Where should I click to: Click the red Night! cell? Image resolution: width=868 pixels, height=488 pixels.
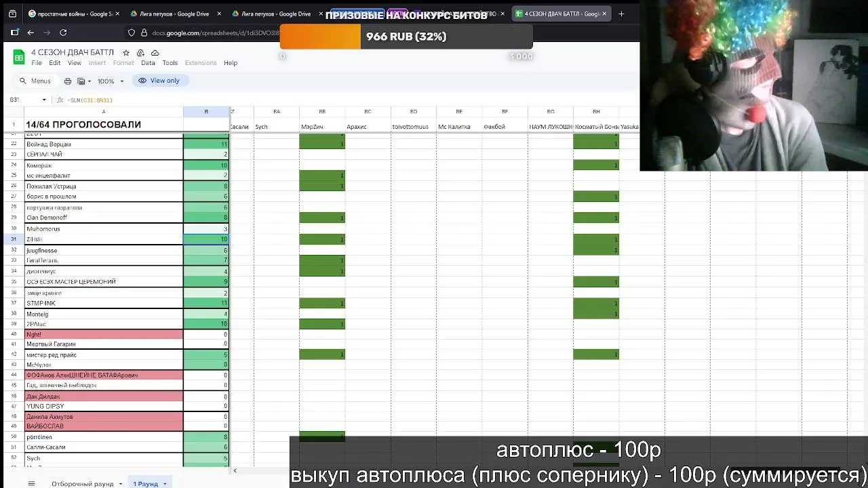tap(104, 334)
